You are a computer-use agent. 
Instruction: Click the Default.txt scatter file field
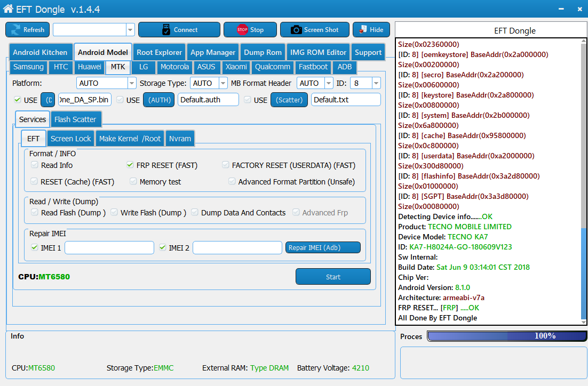coord(346,100)
